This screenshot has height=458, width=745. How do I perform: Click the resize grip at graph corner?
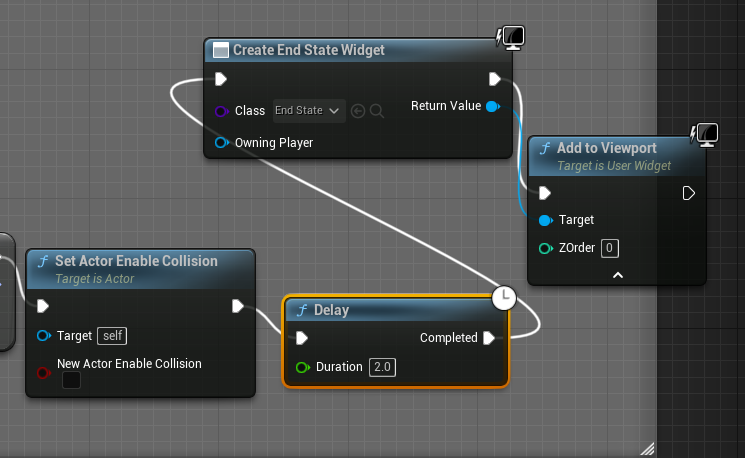coord(647,448)
